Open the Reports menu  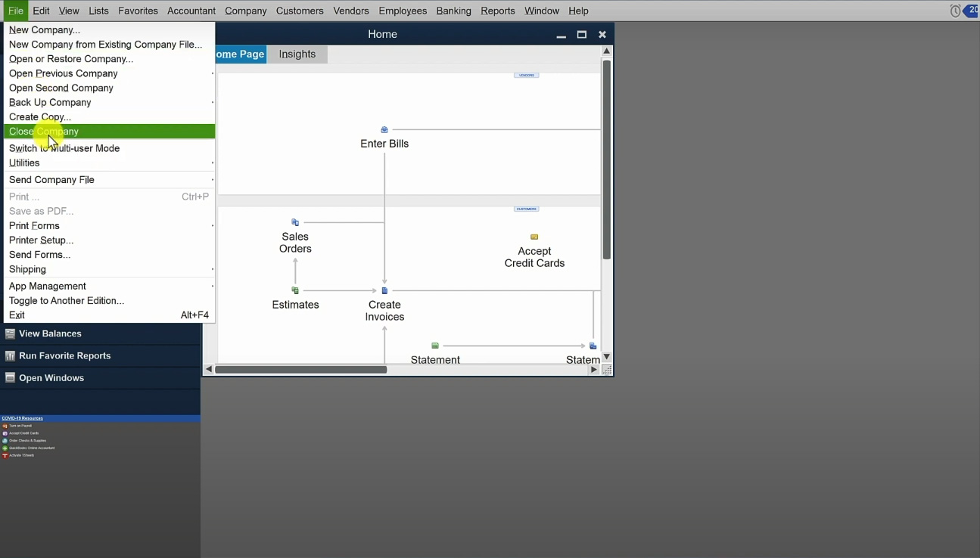tap(498, 11)
